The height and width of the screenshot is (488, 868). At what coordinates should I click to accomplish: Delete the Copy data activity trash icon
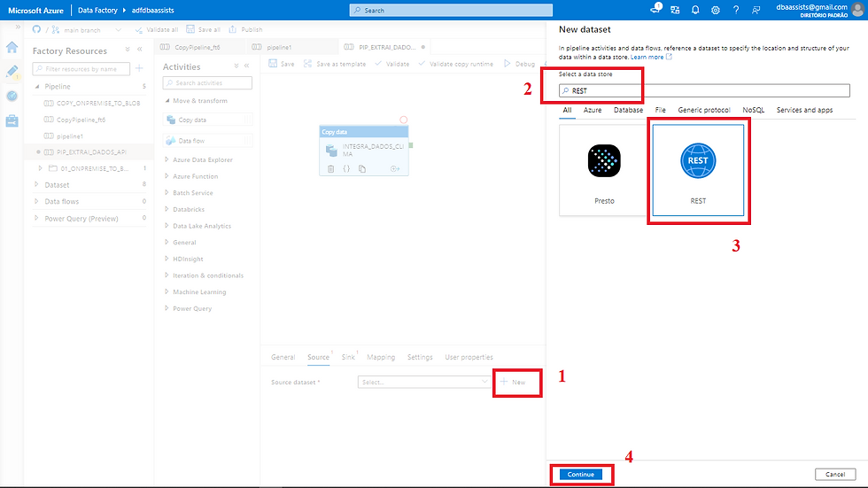click(330, 169)
